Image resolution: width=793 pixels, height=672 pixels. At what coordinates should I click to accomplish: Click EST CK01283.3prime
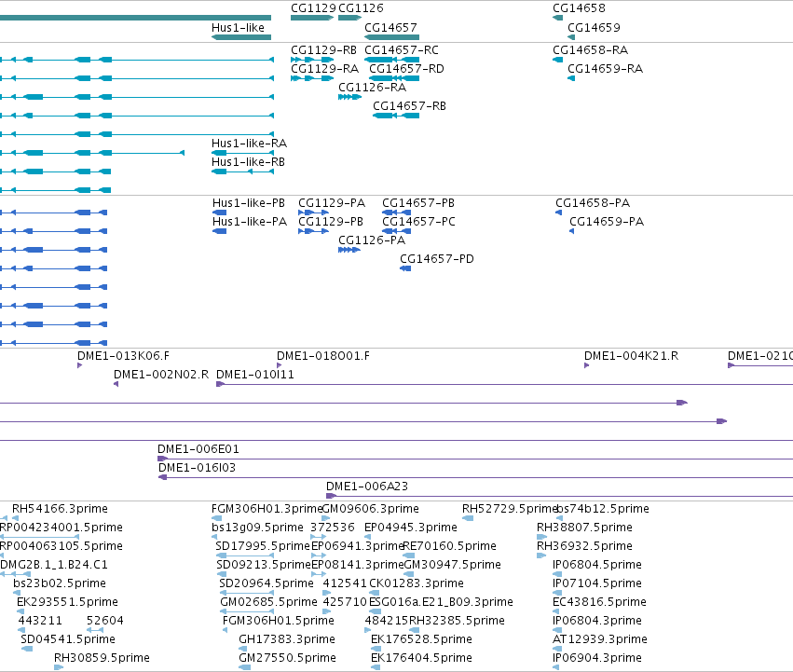pos(417,583)
